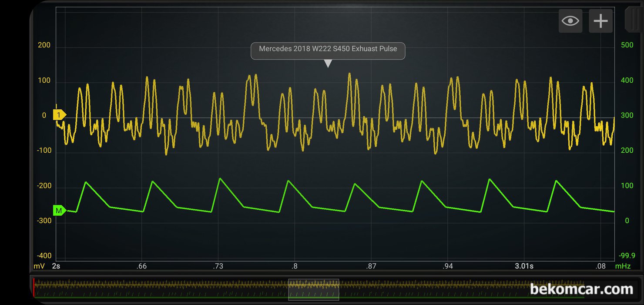Click the 2s start time label
The image size is (644, 305).
[x=56, y=266]
